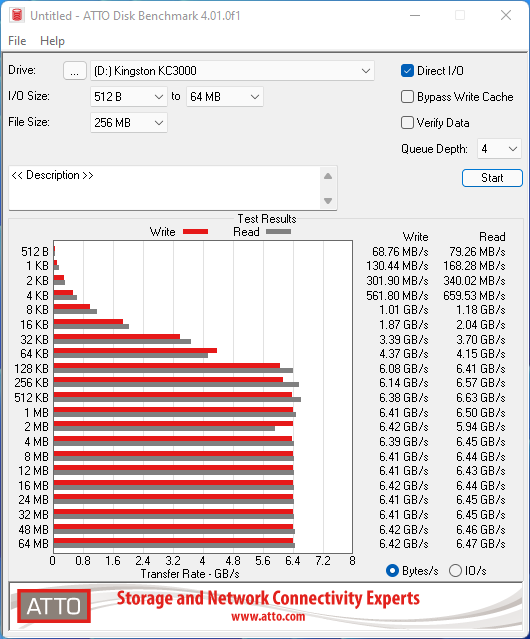Click the read value 6.63 GB/s

click(x=481, y=398)
